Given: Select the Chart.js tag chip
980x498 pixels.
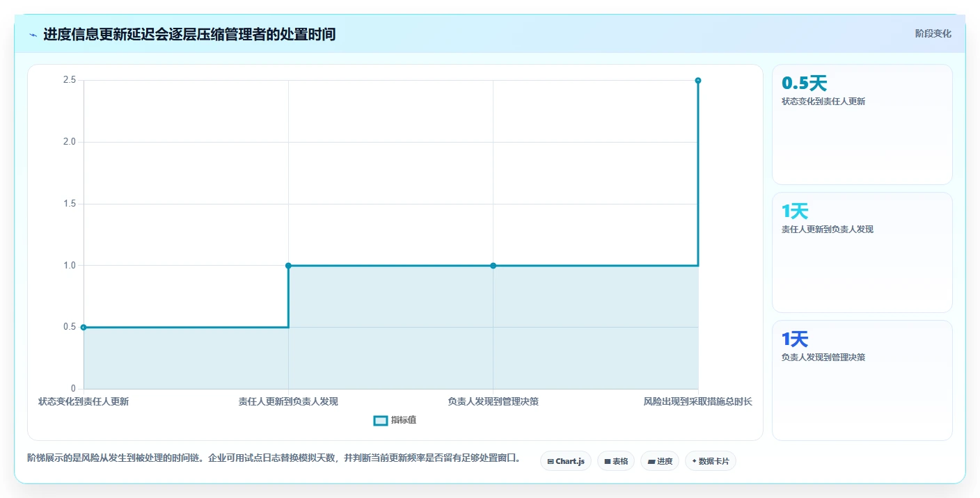Looking at the screenshot, I should coord(566,461).
